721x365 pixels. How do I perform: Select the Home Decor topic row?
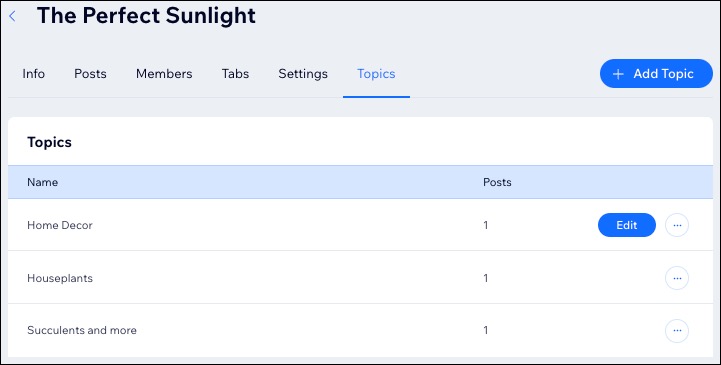[x=360, y=225]
